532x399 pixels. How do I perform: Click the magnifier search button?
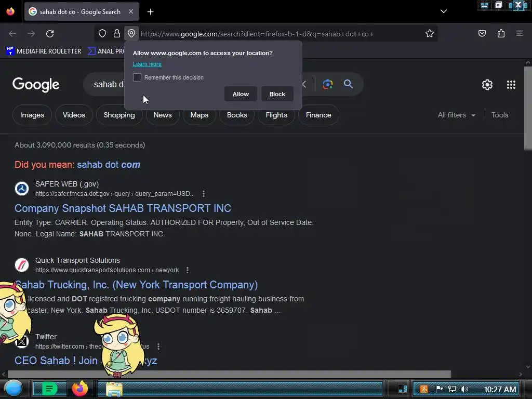tap(348, 84)
